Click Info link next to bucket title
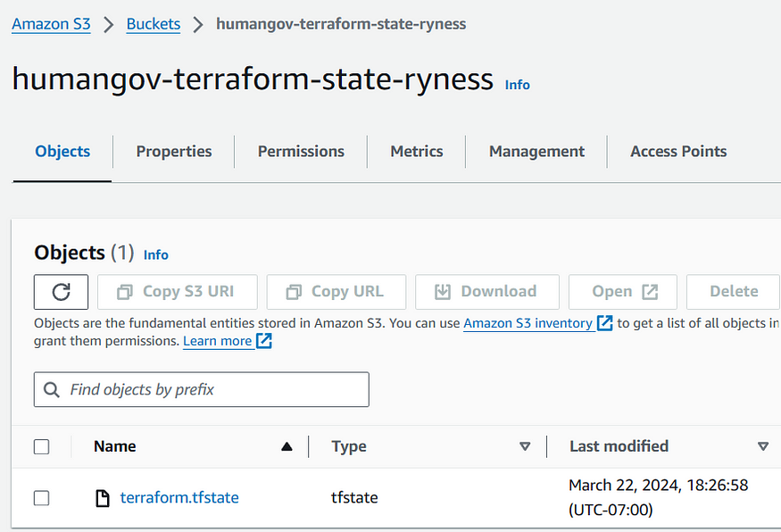 coord(518,85)
